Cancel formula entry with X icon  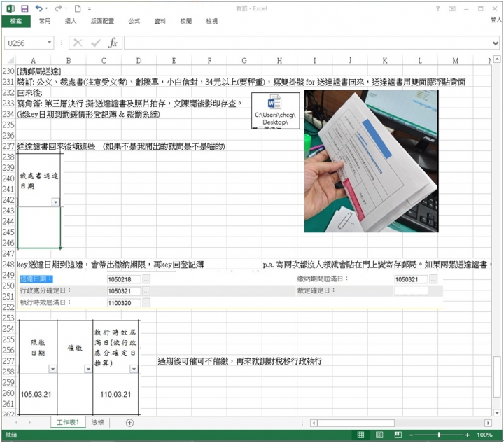pos(78,43)
